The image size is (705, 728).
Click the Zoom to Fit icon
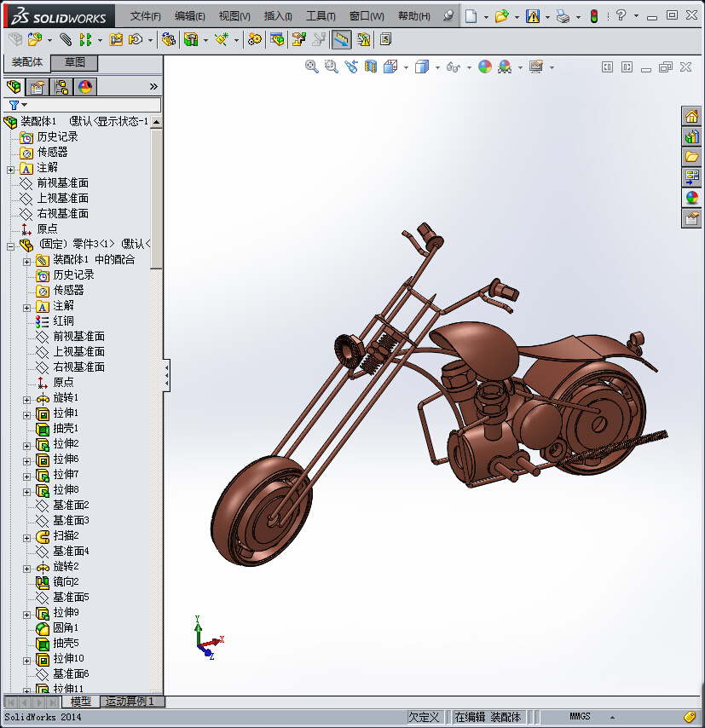(x=312, y=66)
